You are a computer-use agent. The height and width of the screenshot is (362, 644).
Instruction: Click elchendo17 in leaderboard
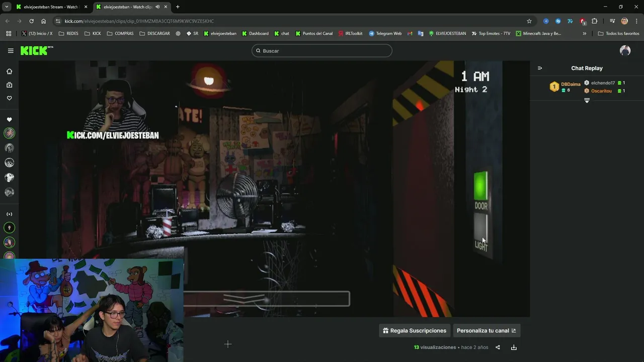(x=603, y=83)
